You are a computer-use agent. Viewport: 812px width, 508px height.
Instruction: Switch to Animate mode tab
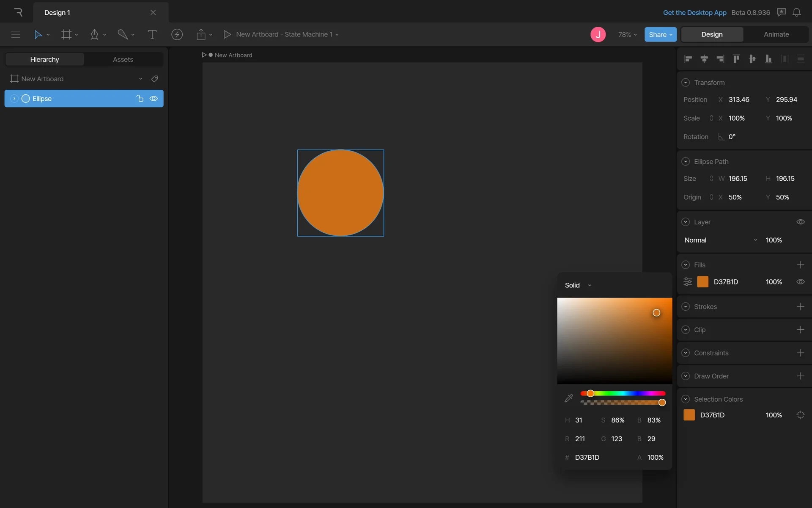(776, 35)
